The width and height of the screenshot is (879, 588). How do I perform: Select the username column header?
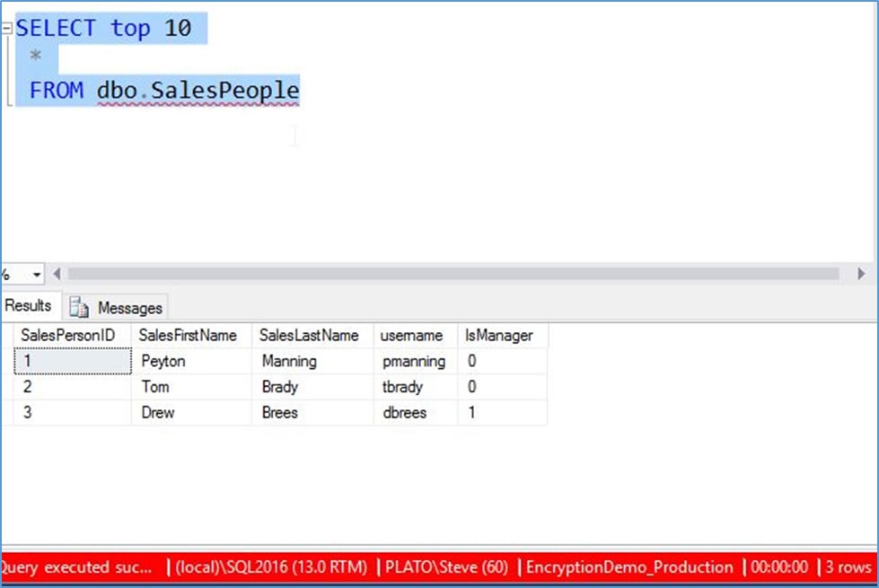(413, 335)
